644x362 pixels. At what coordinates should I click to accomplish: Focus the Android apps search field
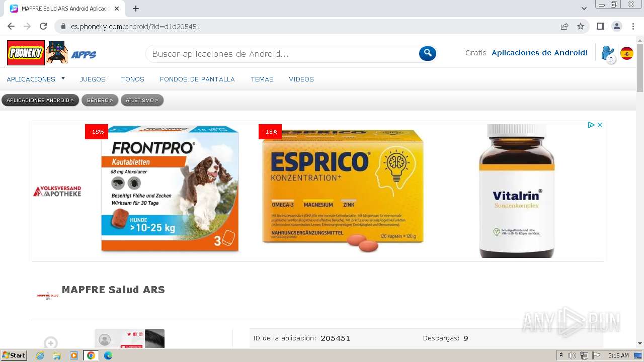[282, 54]
